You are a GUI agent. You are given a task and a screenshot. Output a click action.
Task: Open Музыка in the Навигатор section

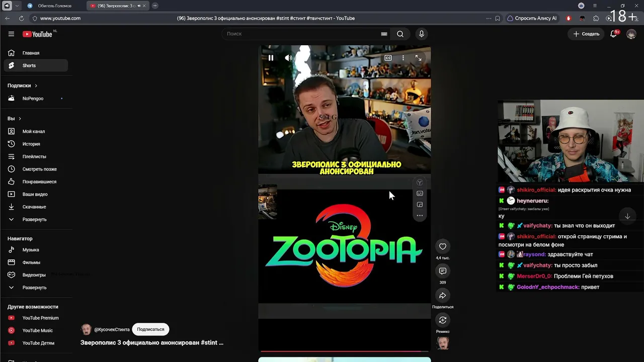(x=35, y=250)
